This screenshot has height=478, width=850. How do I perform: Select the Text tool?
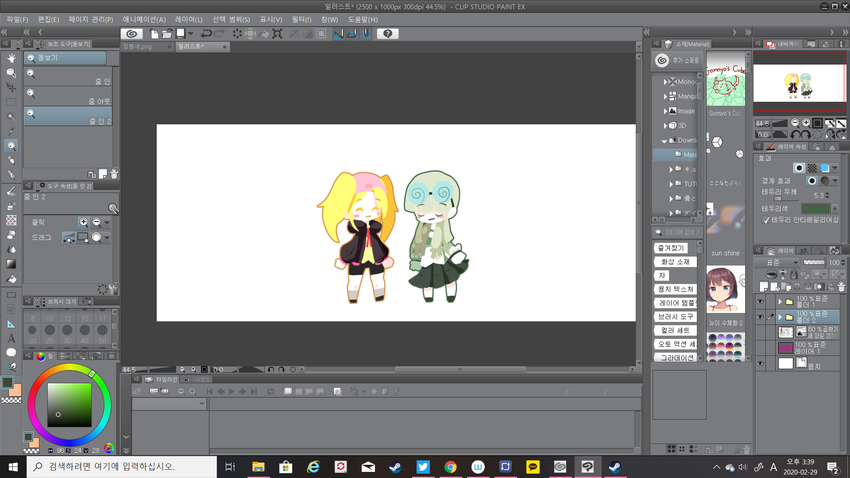click(11, 338)
